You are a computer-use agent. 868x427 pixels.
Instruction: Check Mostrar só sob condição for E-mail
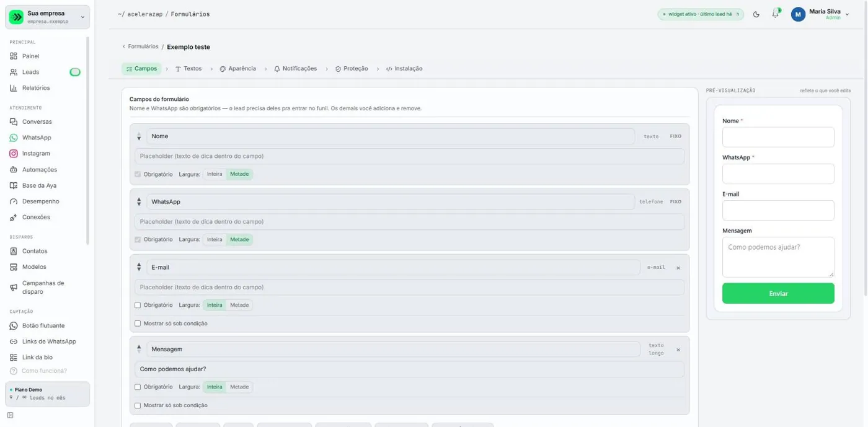coord(138,324)
